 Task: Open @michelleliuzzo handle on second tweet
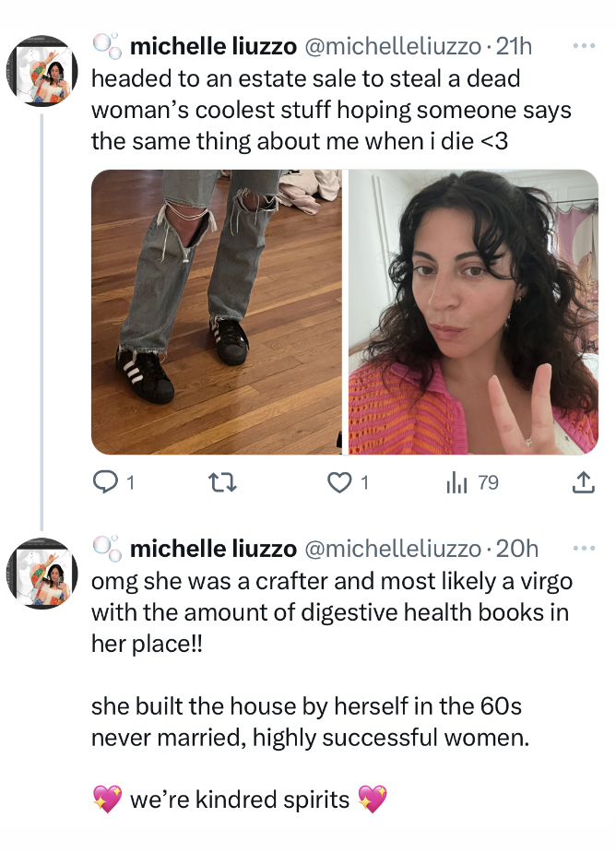point(392,549)
